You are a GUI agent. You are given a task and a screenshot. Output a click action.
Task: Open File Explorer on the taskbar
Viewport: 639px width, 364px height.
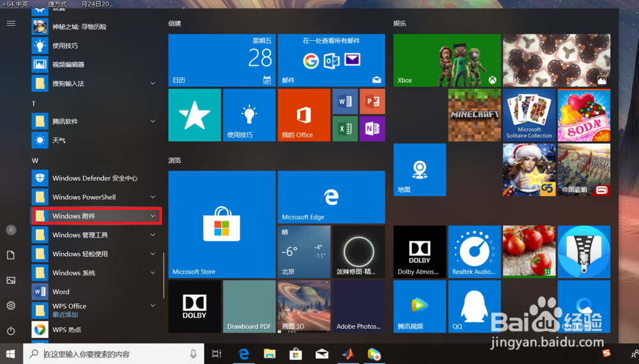tap(270, 354)
